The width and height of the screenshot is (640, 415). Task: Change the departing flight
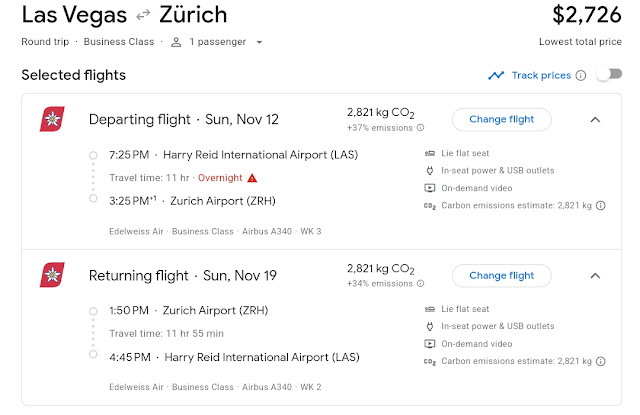(501, 119)
